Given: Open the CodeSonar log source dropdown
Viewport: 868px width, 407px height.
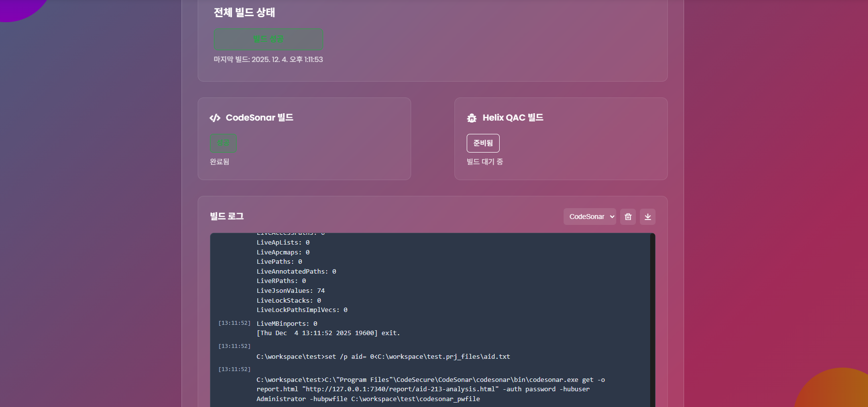Looking at the screenshot, I should point(590,217).
